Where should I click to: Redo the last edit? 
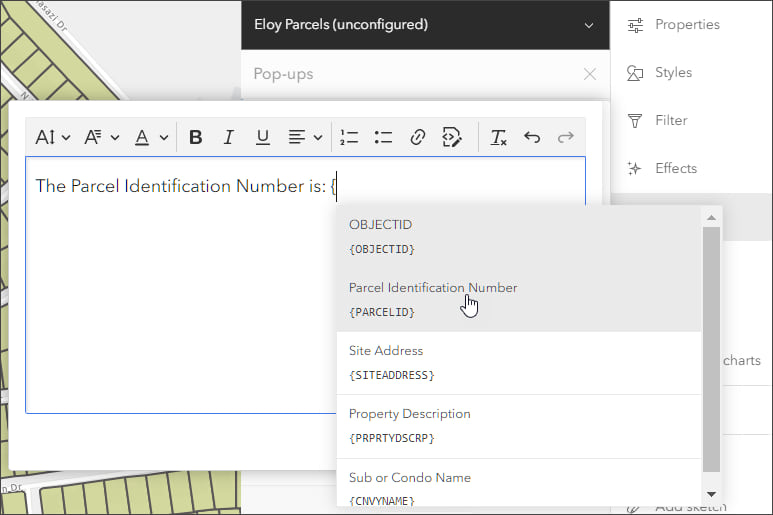click(x=565, y=137)
